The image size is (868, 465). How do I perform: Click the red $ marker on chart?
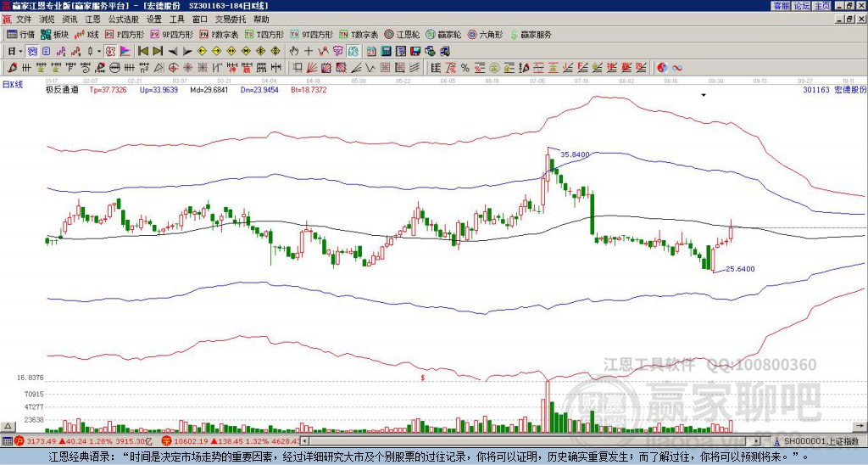tap(423, 378)
